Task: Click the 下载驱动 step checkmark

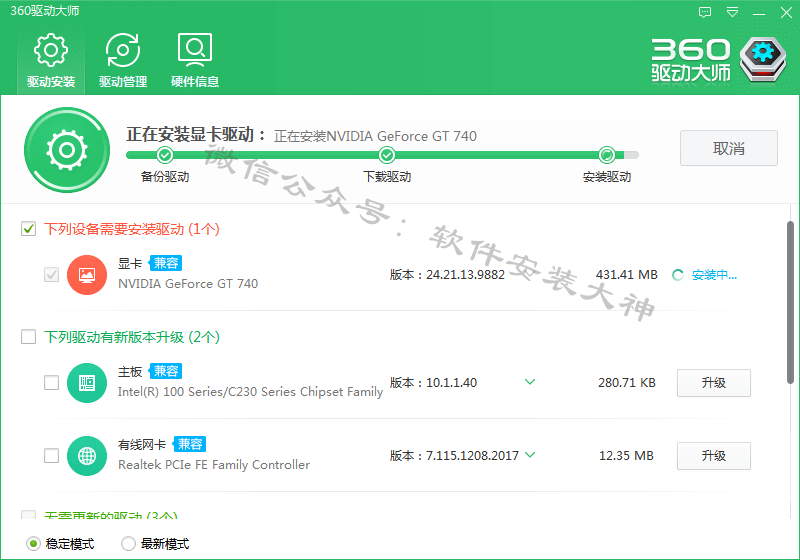Action: 387,155
